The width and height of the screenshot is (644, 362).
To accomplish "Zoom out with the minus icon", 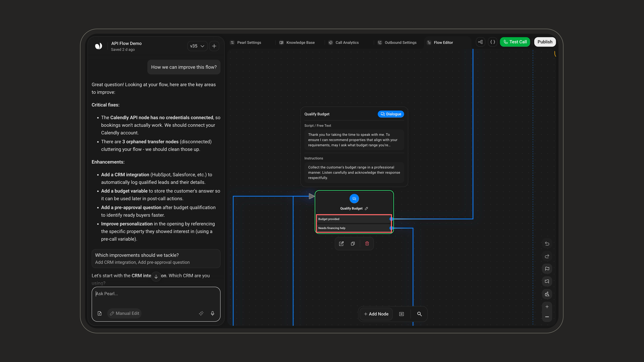I will click(547, 317).
